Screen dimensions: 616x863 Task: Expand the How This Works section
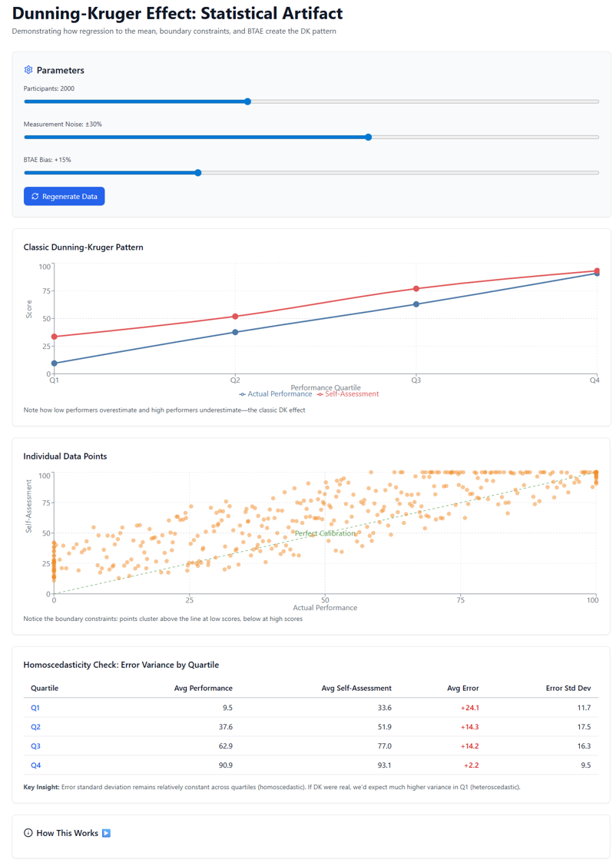point(67,833)
